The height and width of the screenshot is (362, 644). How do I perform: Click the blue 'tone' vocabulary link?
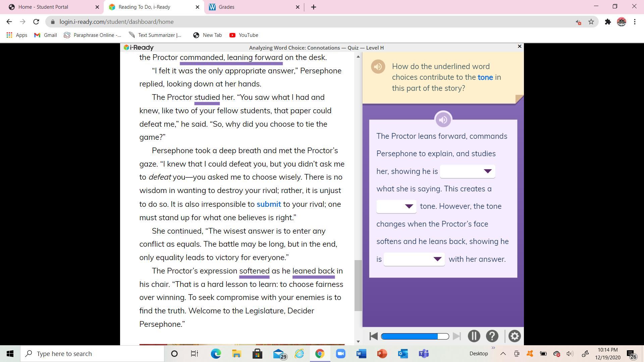(485, 77)
